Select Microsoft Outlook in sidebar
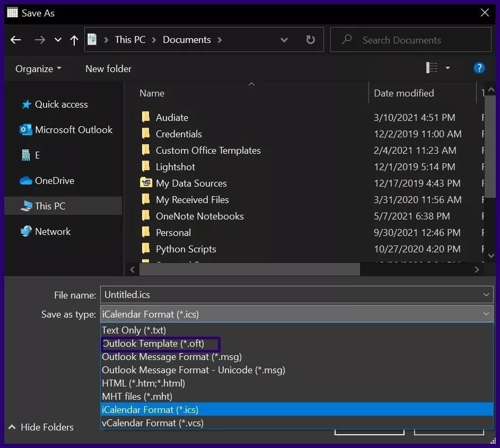 (73, 130)
